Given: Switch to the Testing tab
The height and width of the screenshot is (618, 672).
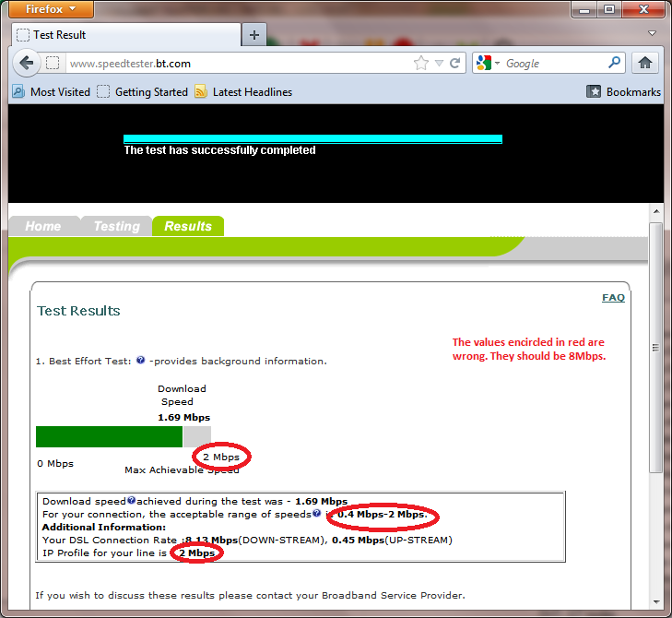Looking at the screenshot, I should 116,226.
